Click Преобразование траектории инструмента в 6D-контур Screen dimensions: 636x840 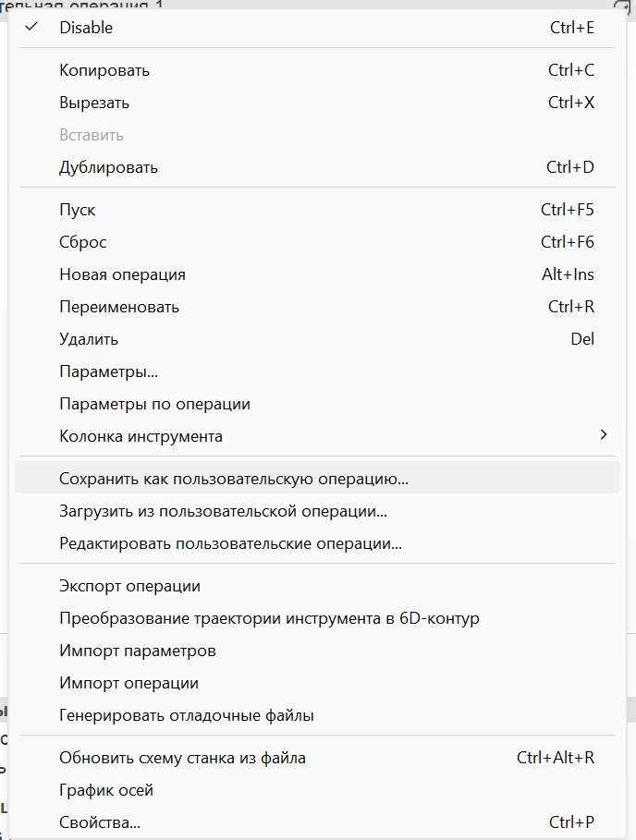click(x=269, y=618)
